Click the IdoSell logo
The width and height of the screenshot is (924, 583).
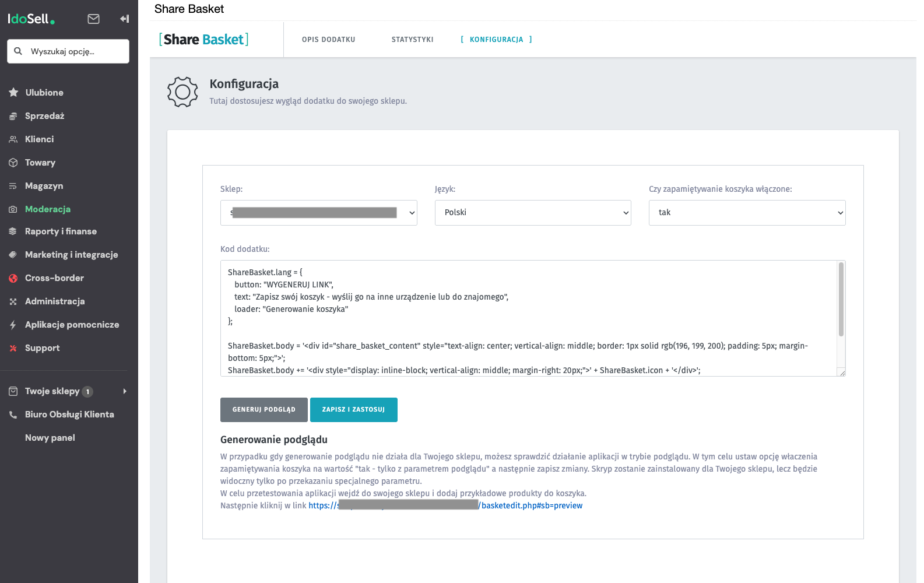pos(31,19)
